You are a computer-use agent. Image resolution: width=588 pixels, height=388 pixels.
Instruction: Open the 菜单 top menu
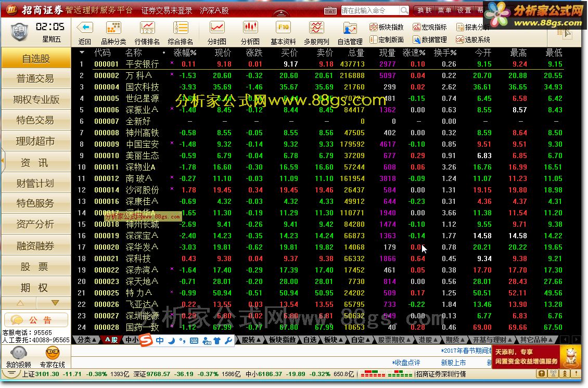[444, 10]
